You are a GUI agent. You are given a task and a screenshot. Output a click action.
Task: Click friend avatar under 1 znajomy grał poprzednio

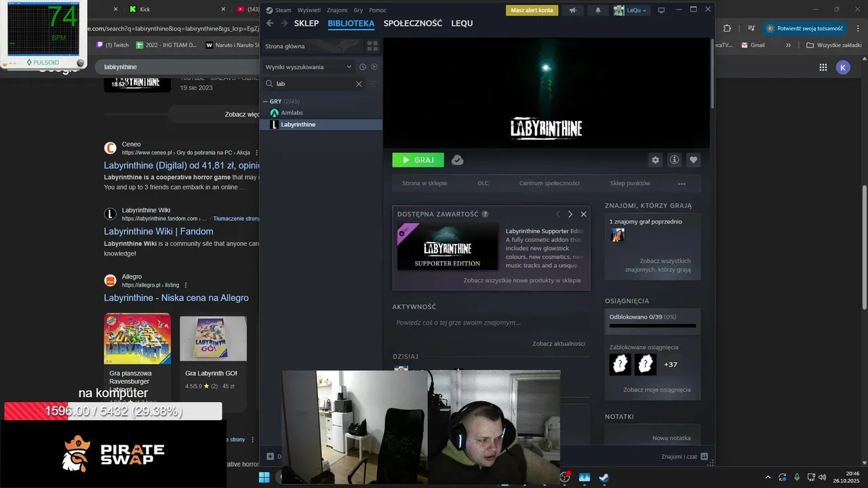(618, 235)
